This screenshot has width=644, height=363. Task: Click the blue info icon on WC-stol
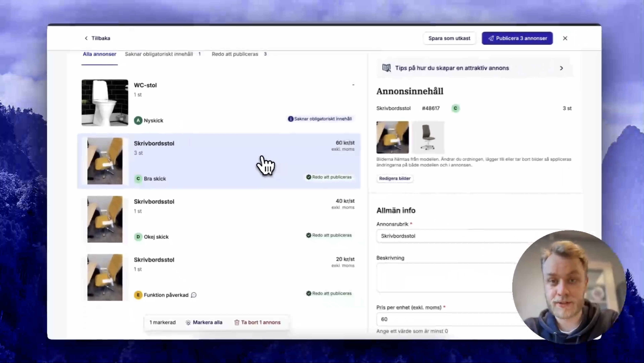tap(290, 119)
